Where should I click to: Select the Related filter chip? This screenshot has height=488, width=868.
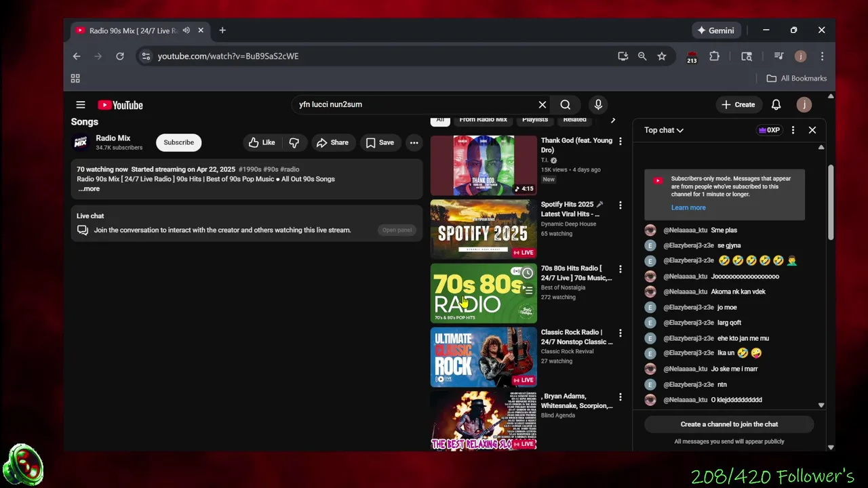pos(574,120)
